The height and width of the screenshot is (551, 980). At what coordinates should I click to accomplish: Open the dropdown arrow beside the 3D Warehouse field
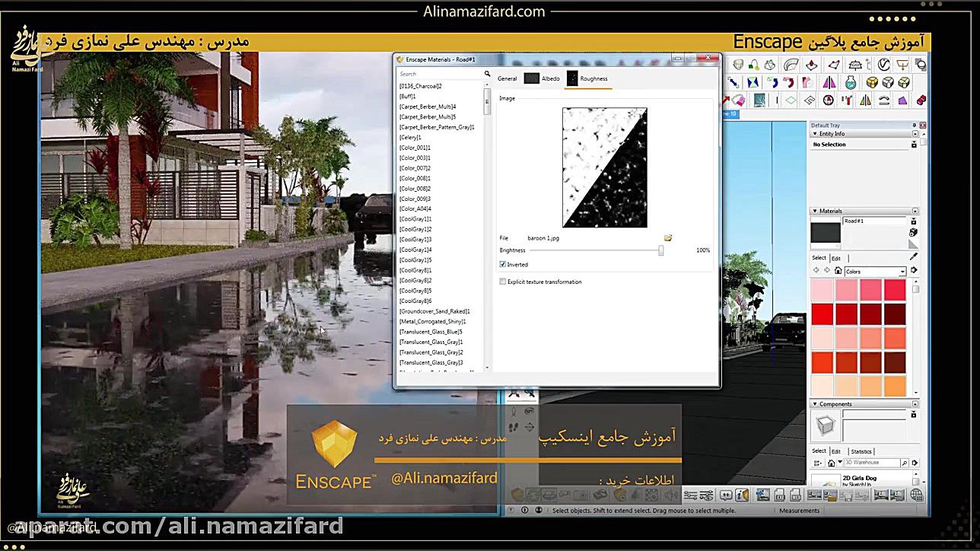pyautogui.click(x=840, y=462)
